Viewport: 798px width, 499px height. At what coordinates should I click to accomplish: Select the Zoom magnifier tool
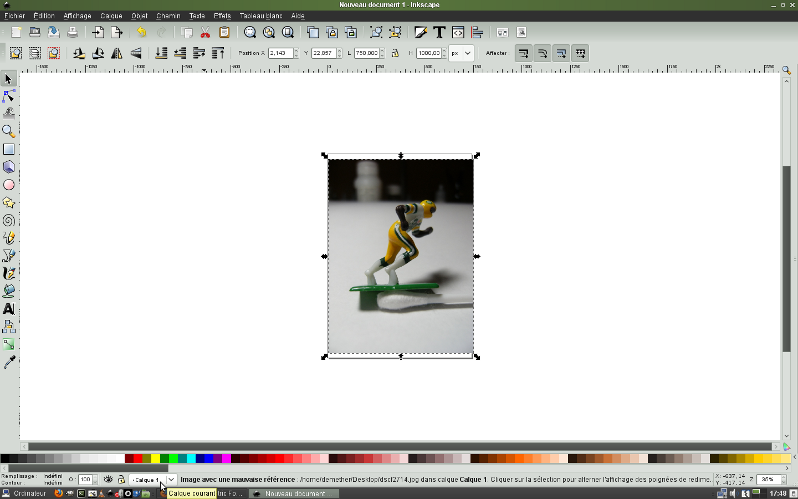(x=9, y=131)
